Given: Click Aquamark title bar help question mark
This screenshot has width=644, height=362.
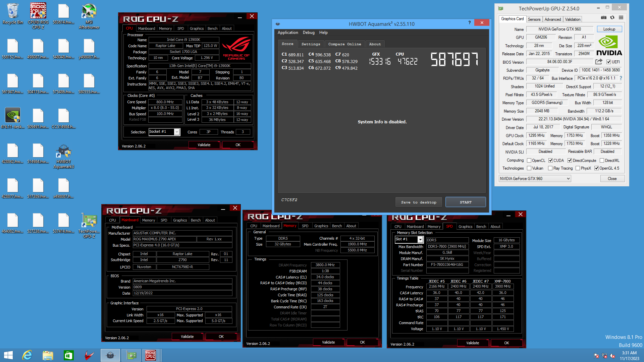Looking at the screenshot, I should pos(469,22).
